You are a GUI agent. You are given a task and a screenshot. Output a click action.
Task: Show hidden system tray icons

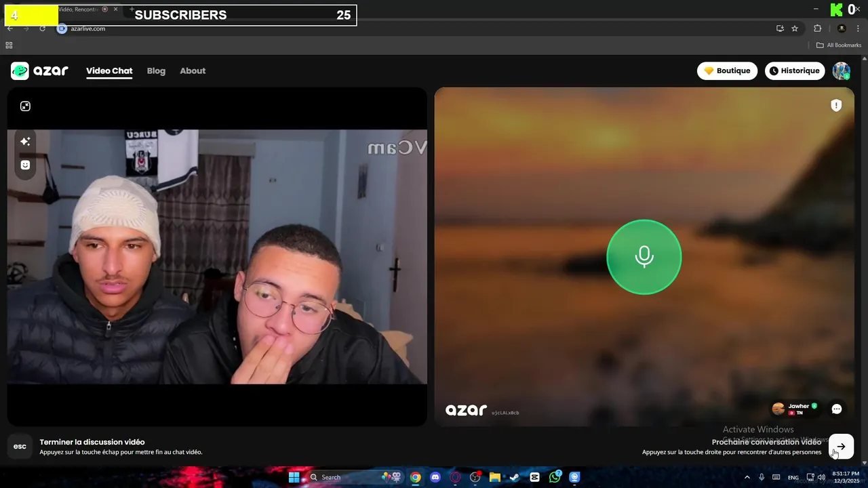click(747, 477)
